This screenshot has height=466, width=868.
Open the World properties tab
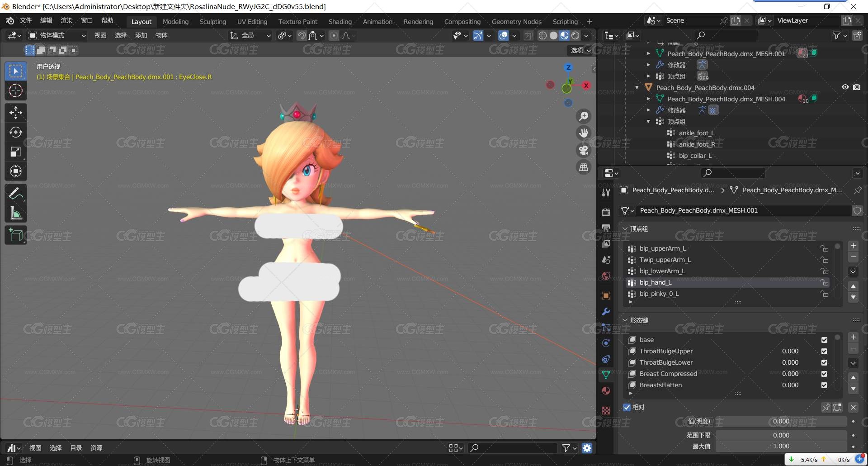click(x=606, y=276)
